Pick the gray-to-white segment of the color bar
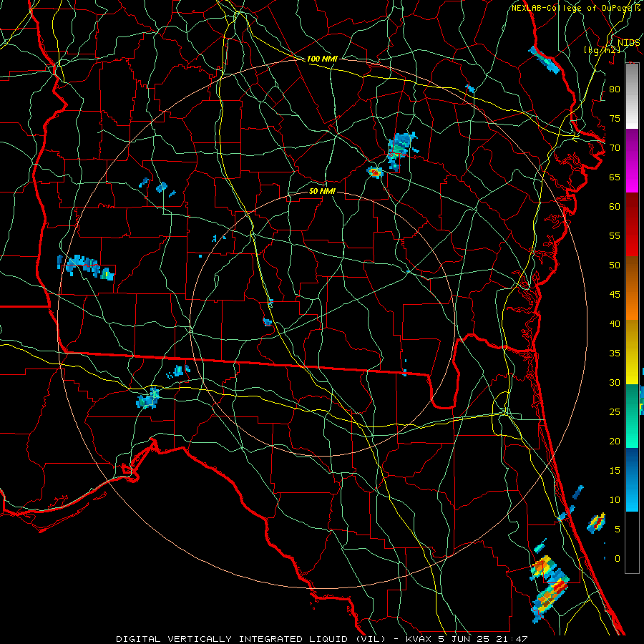 tap(632, 96)
